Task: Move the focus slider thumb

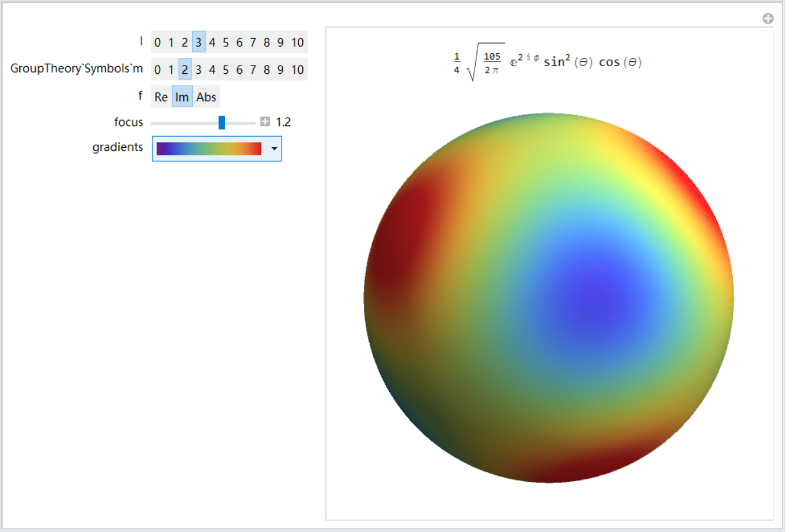Action: [x=222, y=122]
